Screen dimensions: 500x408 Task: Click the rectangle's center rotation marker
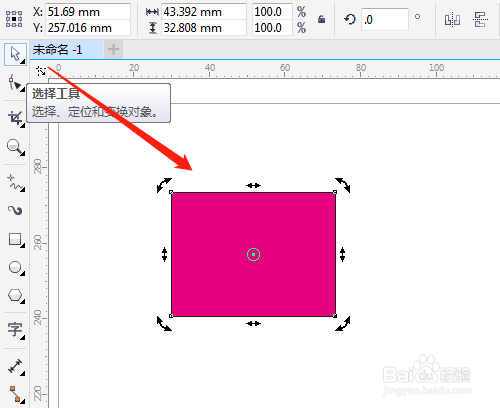click(253, 254)
